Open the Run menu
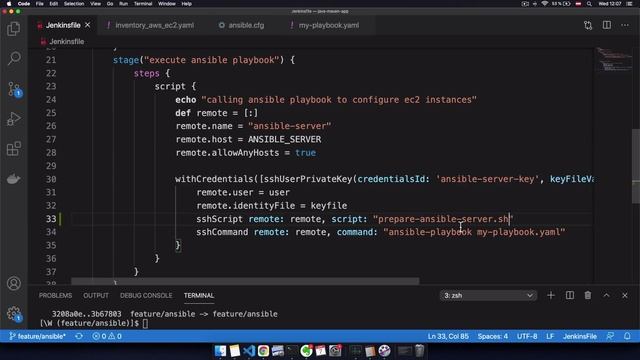The image size is (640, 360). 123,4
